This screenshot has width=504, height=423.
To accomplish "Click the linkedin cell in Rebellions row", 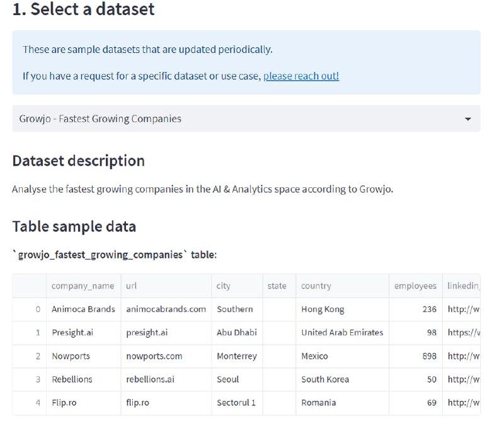I will point(461,380).
